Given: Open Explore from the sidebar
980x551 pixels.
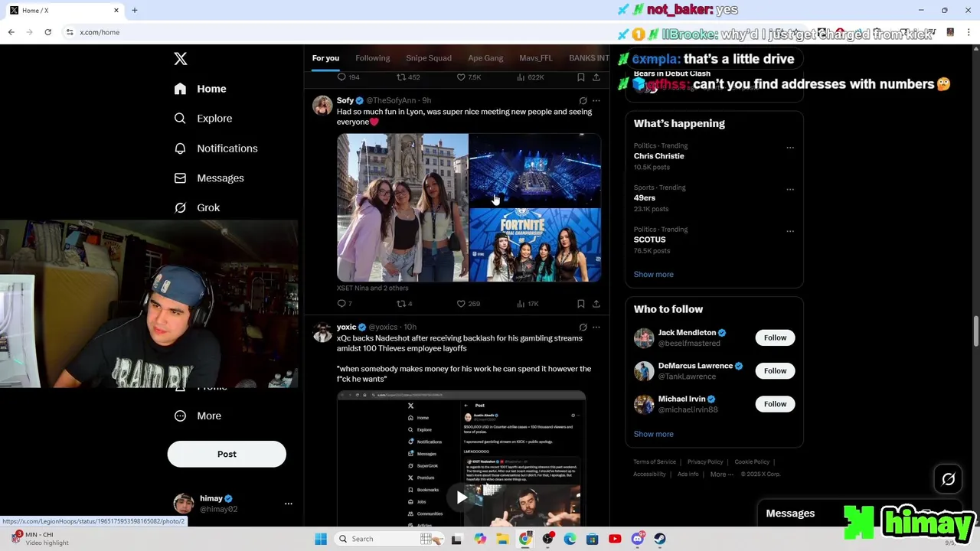Looking at the screenshot, I should [x=203, y=119].
